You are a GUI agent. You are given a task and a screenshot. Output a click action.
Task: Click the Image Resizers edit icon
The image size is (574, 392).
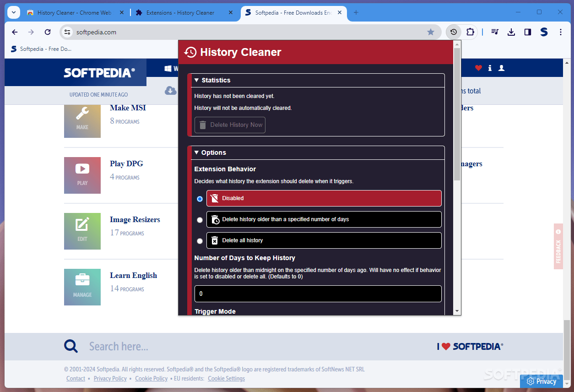pos(82,231)
